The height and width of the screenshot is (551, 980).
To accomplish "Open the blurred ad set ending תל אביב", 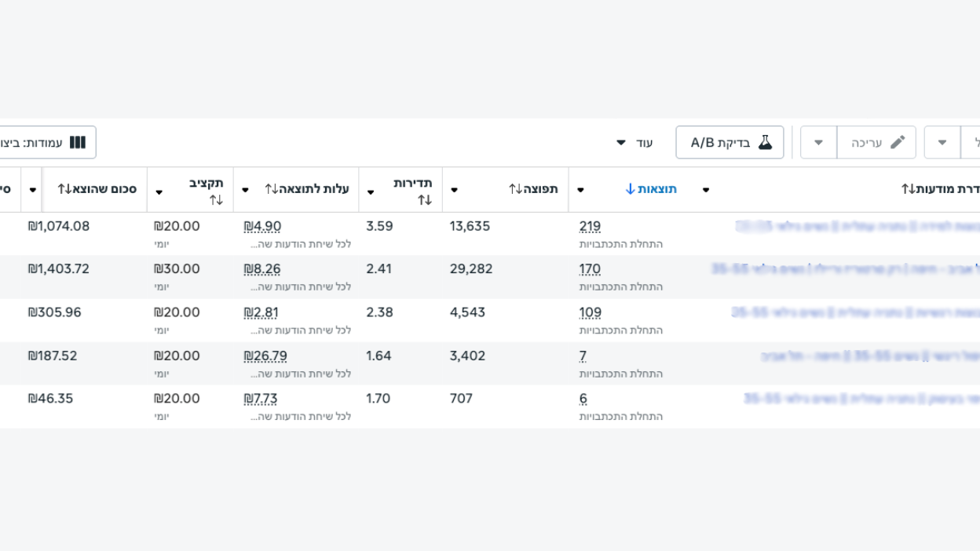I will coord(870,356).
